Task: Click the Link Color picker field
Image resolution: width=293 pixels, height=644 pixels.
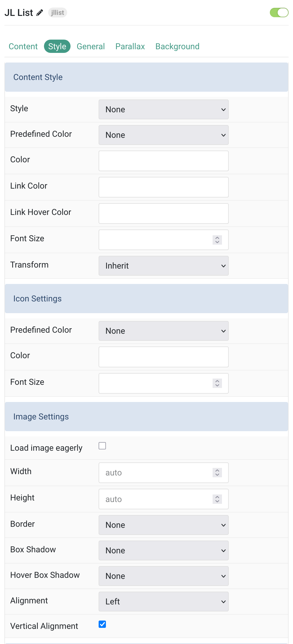Action: click(163, 187)
